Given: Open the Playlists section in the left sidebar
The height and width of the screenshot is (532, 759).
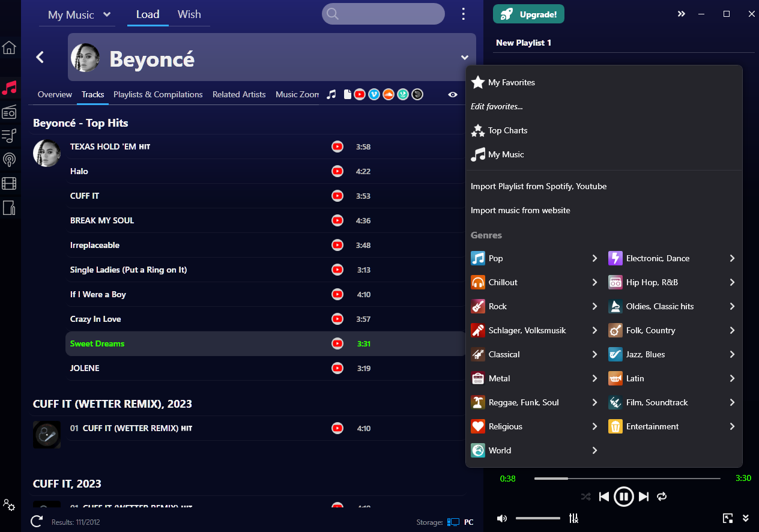Looking at the screenshot, I should point(9,136).
